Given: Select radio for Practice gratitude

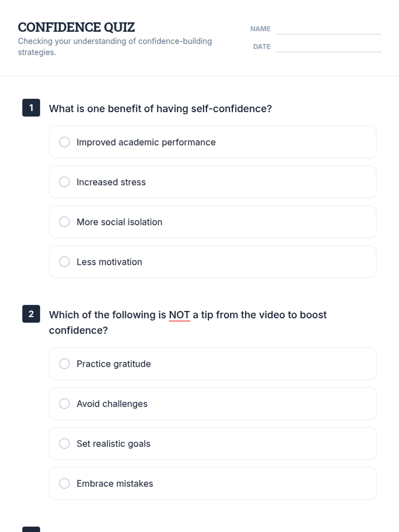Looking at the screenshot, I should 65,364.
